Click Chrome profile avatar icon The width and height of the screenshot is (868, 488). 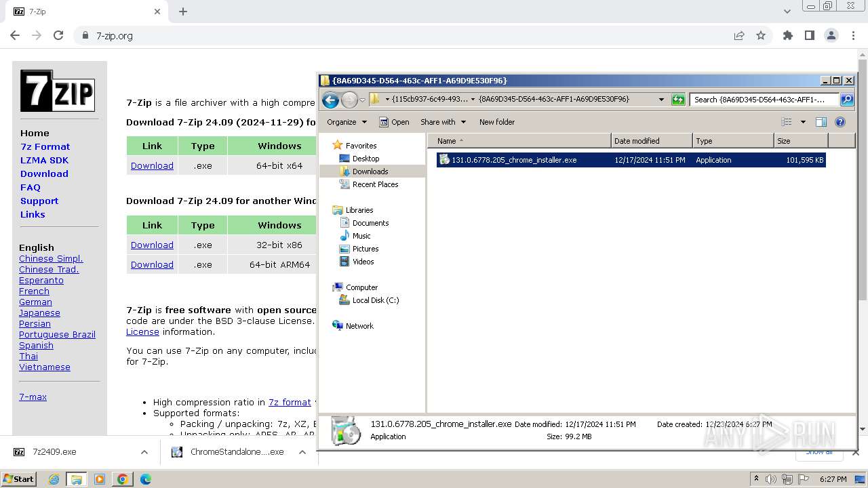click(x=831, y=35)
